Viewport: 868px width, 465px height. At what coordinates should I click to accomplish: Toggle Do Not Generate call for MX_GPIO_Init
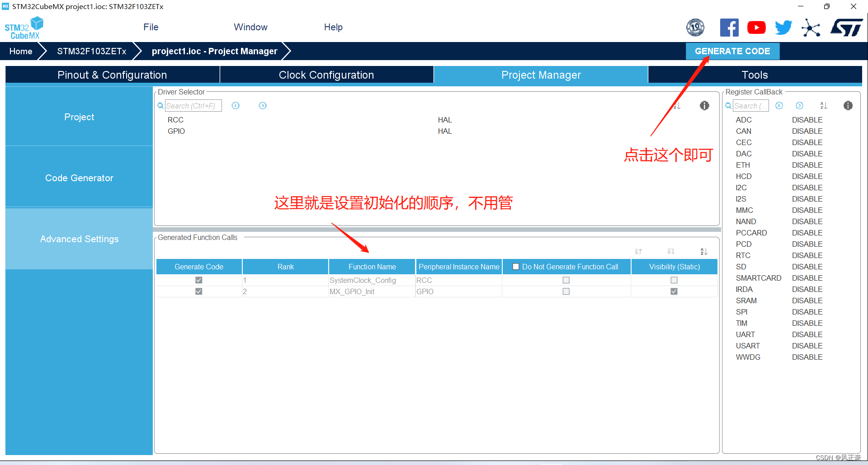tap(566, 291)
